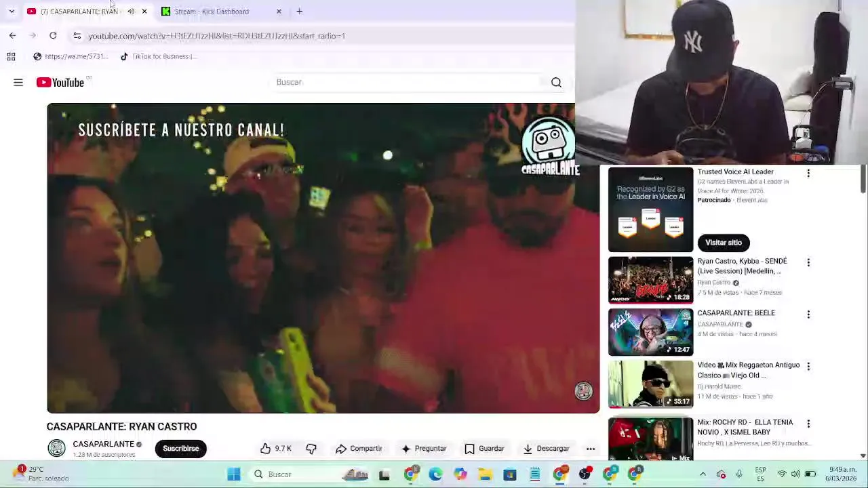Open Microsoft Store from the taskbar
Viewport: 868px width, 488px height.
click(510, 474)
